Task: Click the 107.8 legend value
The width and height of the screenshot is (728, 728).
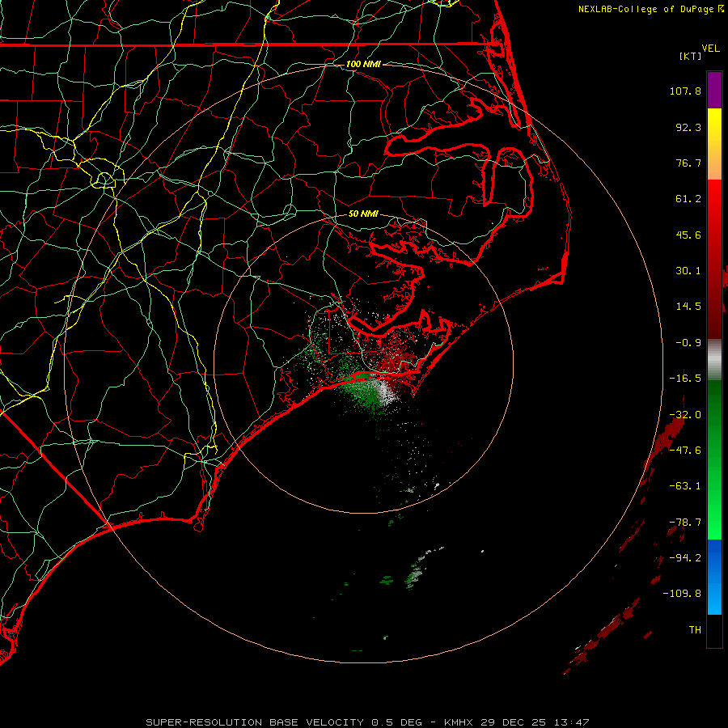Action: (x=685, y=91)
